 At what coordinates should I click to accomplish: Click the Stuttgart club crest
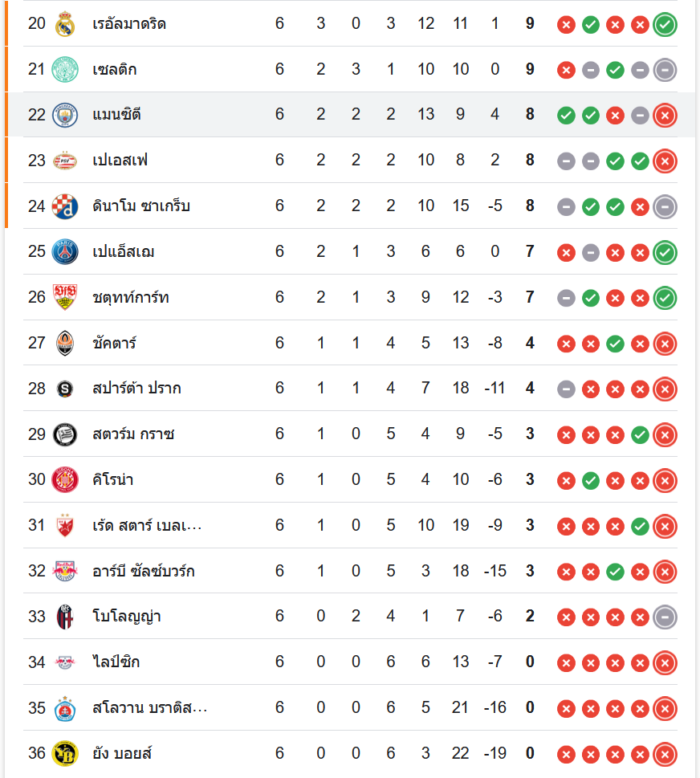[64, 298]
